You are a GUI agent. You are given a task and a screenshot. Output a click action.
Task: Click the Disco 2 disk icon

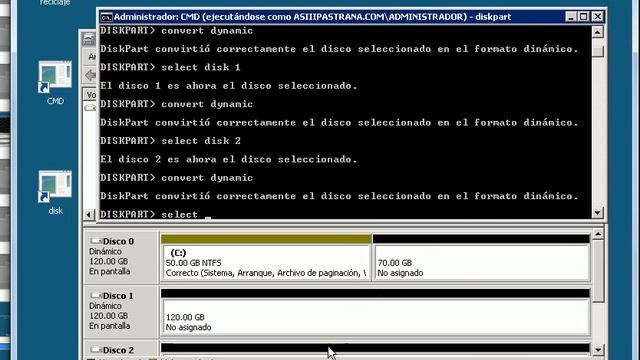[x=96, y=350]
